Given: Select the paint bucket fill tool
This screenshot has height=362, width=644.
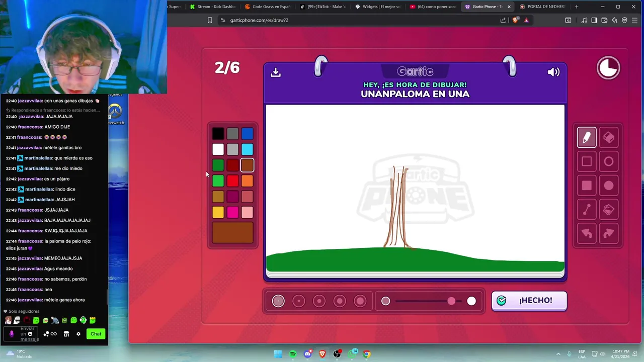Looking at the screenshot, I should pos(609,210).
